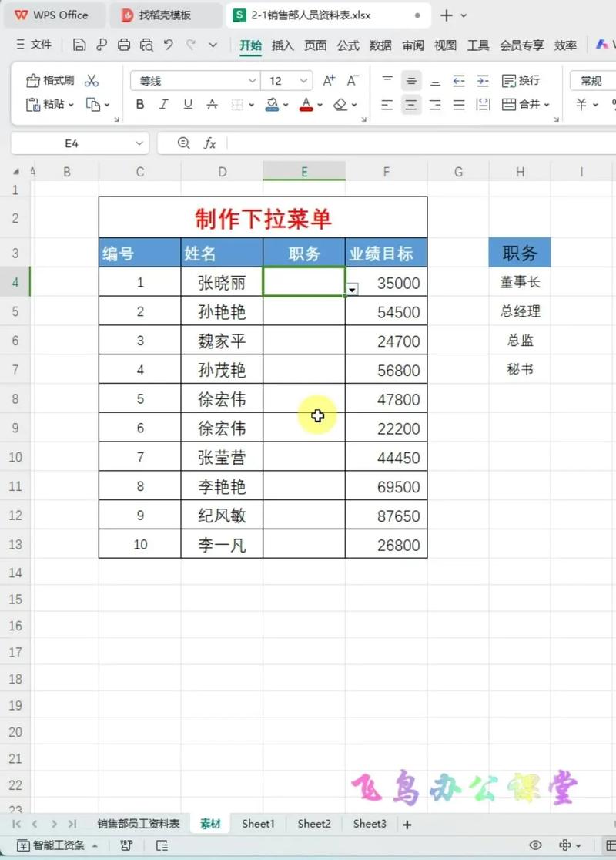The width and height of the screenshot is (616, 860).
Task: Click the fx insert function button
Action: tap(209, 143)
